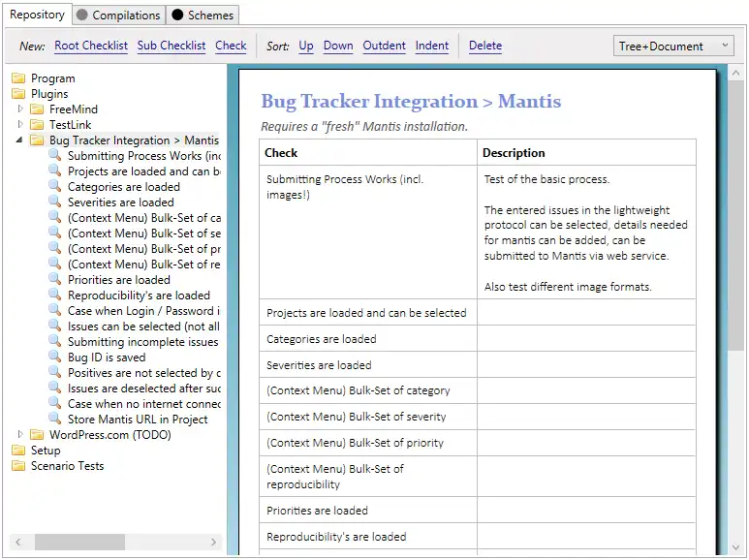Screen dimensions: 749x560
Task: Click magnifier icon beside Case when no internet
Action: click(x=55, y=403)
